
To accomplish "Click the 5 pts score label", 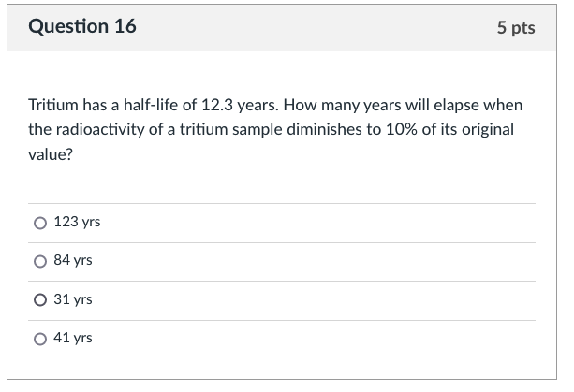I will [x=516, y=28].
